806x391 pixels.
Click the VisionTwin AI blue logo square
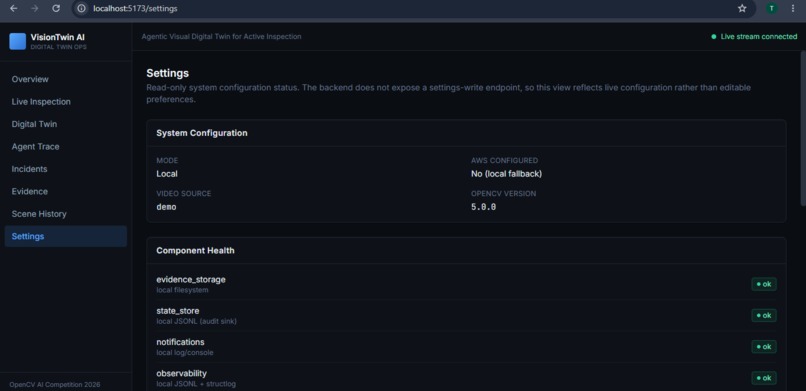(17, 41)
